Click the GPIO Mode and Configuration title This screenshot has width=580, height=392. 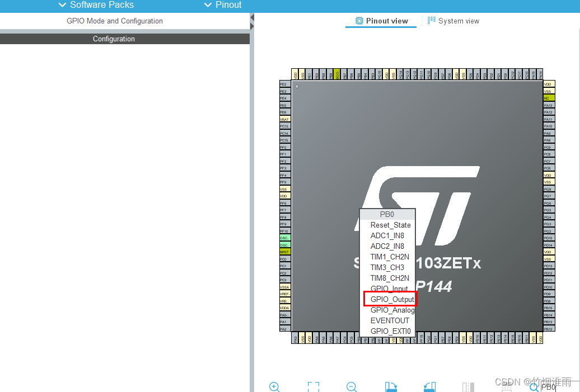pos(115,21)
